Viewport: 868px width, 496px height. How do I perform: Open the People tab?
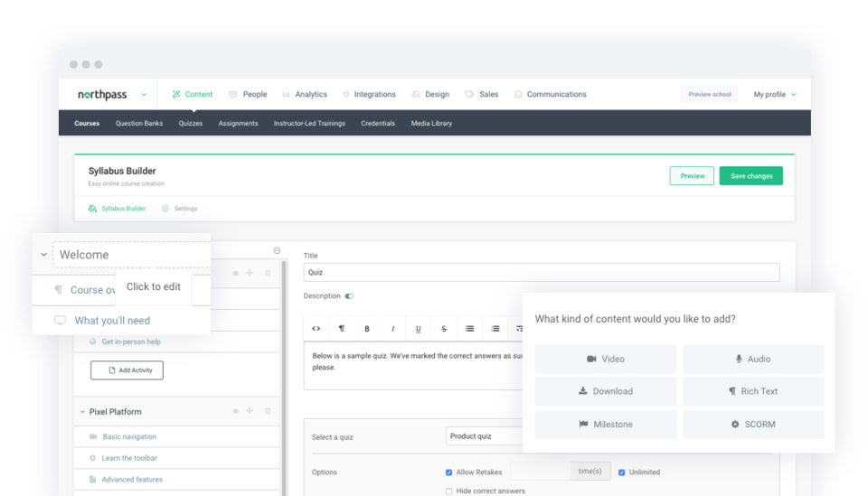tap(248, 95)
